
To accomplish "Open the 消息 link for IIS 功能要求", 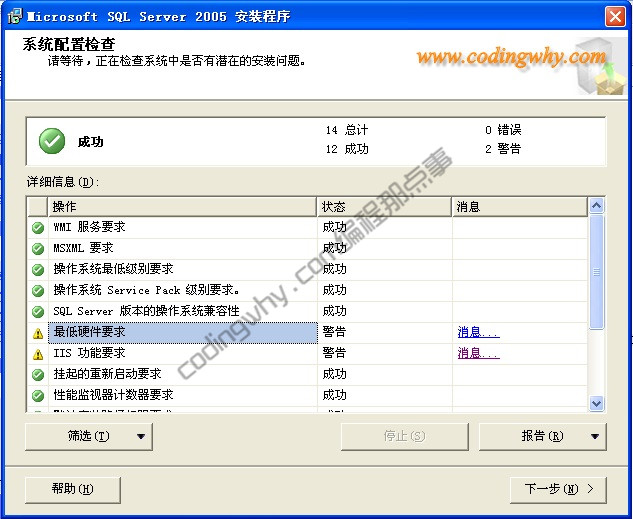I will [x=478, y=353].
